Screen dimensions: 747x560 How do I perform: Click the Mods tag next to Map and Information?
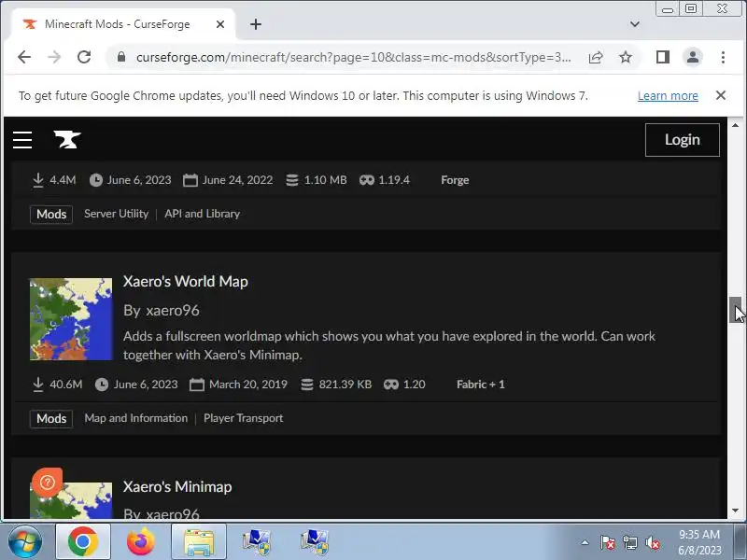pyautogui.click(x=51, y=418)
